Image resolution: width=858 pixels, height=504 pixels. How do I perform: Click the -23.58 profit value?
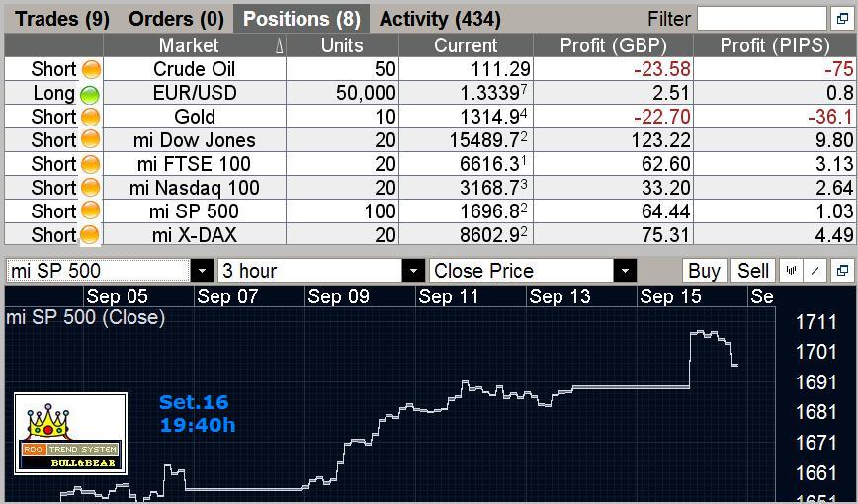661,69
